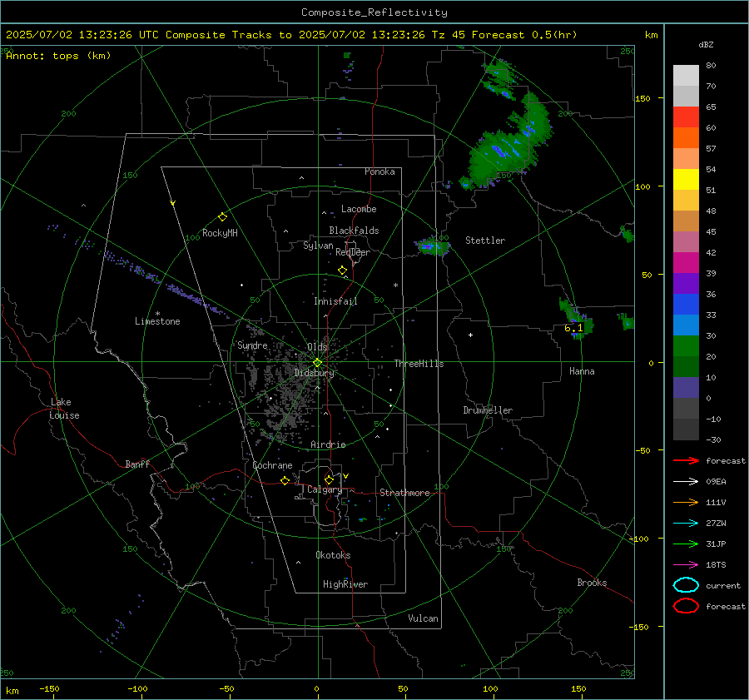This screenshot has width=749, height=700.
Task: Click the Airdrie label
Action: tap(328, 444)
